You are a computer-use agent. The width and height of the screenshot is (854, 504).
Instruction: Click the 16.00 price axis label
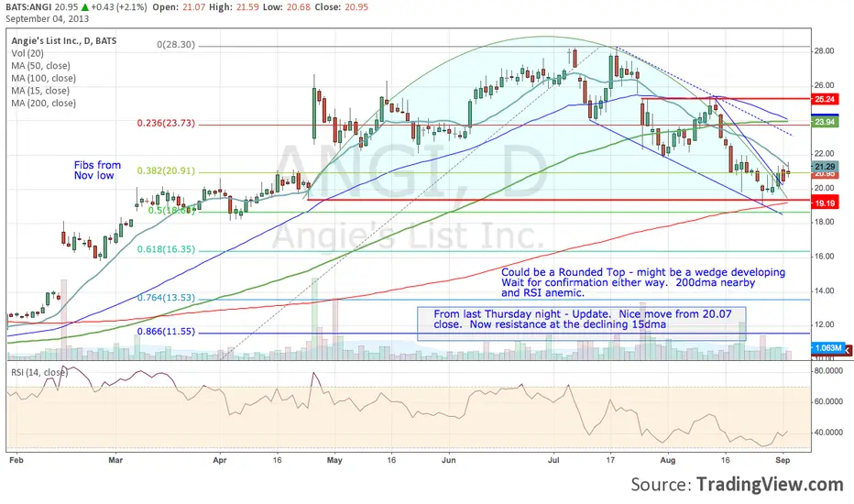point(824,256)
